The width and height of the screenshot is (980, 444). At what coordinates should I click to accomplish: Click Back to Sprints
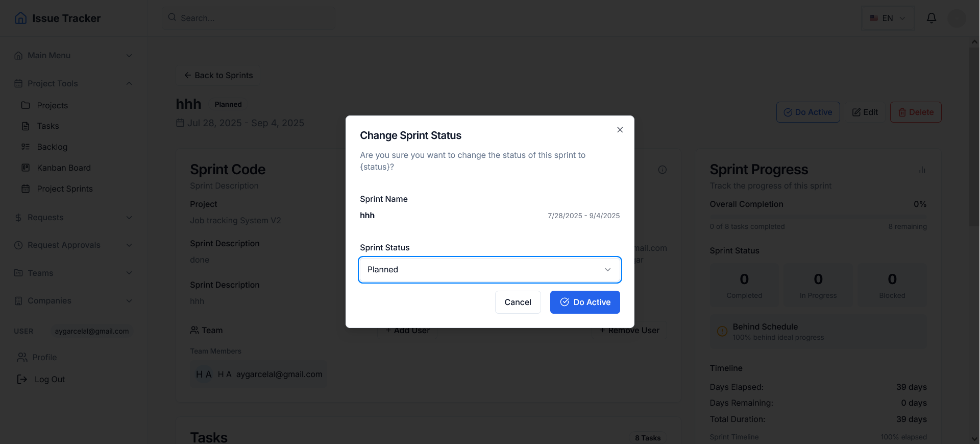point(218,75)
